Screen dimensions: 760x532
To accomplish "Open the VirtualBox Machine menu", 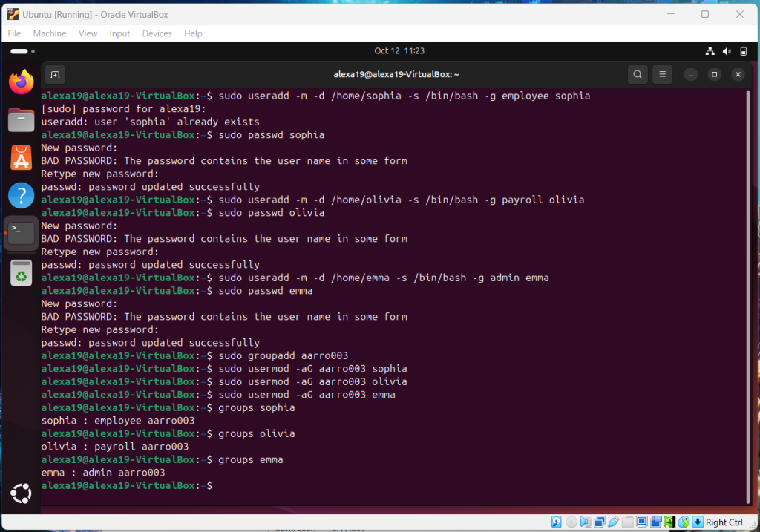I will [50, 33].
